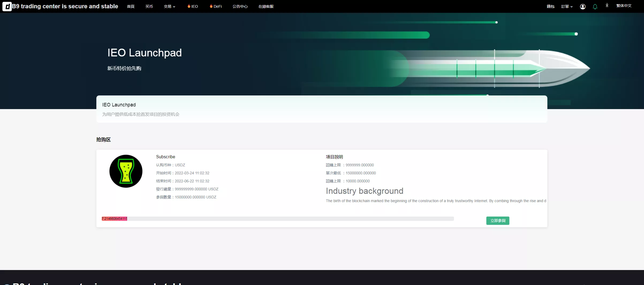644x285 pixels.
Task: Open the 买币 buy coins menu item
Action: pyautogui.click(x=149, y=6)
